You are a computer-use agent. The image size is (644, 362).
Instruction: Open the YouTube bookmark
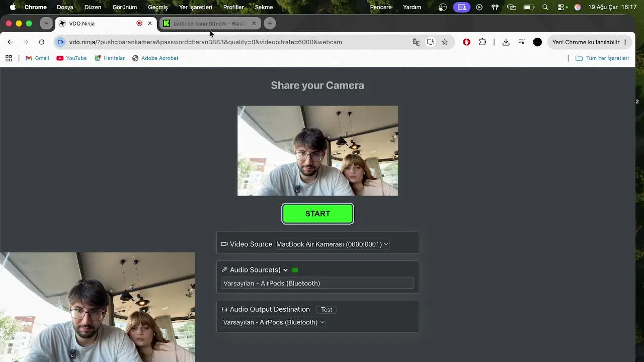[x=71, y=58]
